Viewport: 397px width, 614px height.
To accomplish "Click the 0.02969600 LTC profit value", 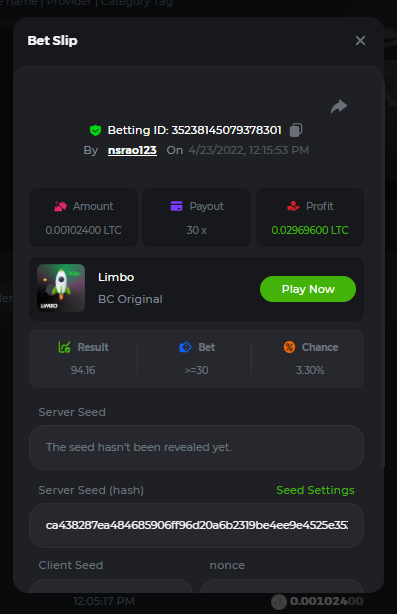I will pyautogui.click(x=310, y=230).
